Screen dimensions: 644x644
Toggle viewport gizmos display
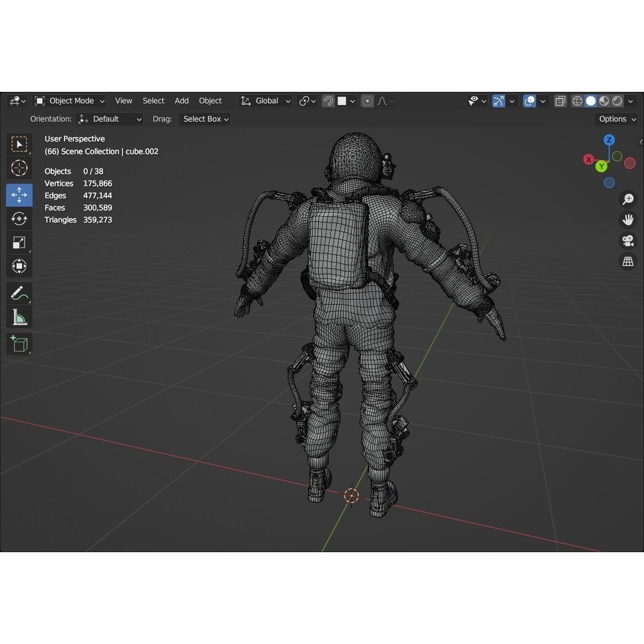tap(499, 101)
